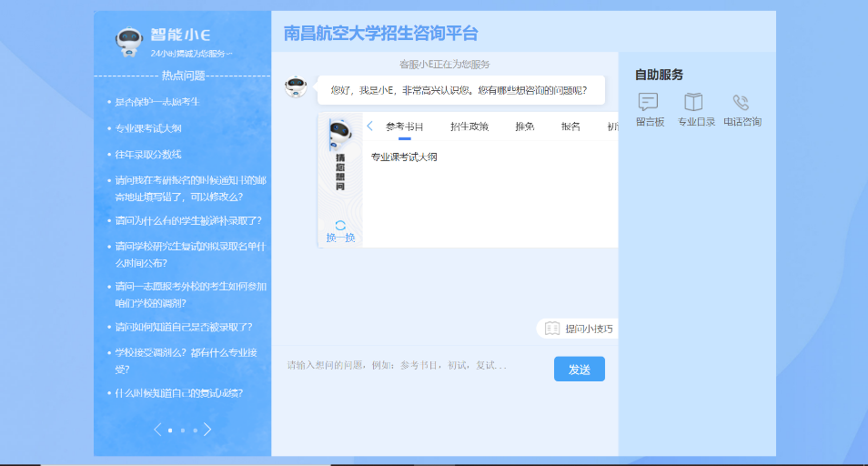
Task: Switch to the 推免 tab
Action: (x=525, y=127)
